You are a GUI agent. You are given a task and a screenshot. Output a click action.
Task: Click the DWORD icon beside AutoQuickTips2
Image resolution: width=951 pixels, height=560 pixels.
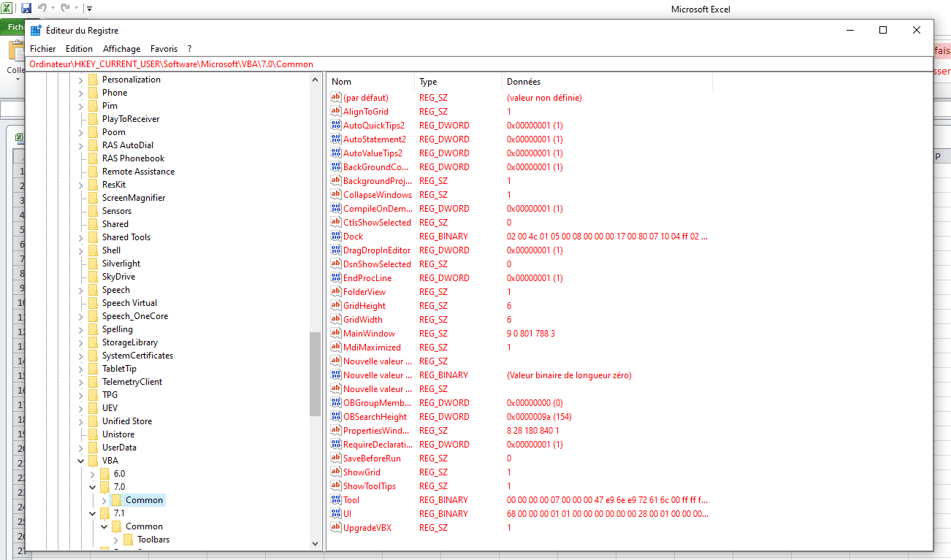336,126
